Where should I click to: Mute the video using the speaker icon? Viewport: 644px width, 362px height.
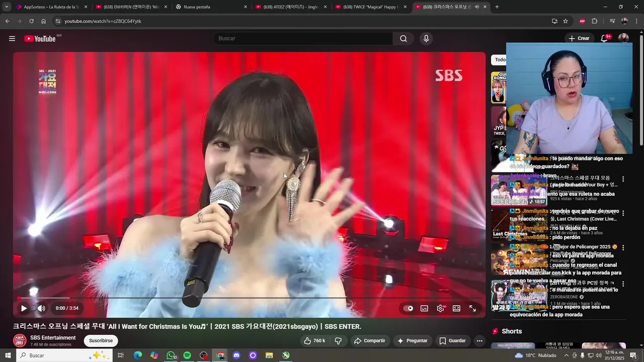[41, 308]
